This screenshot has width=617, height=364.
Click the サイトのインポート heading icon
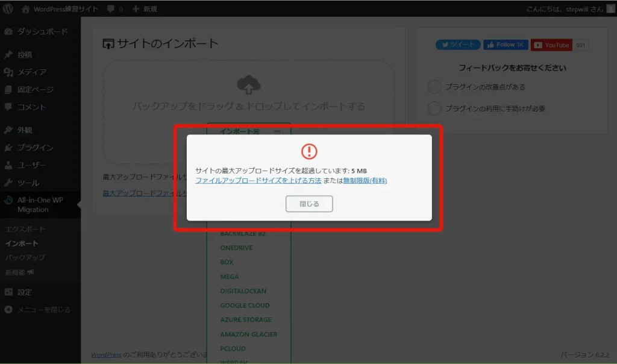click(108, 43)
